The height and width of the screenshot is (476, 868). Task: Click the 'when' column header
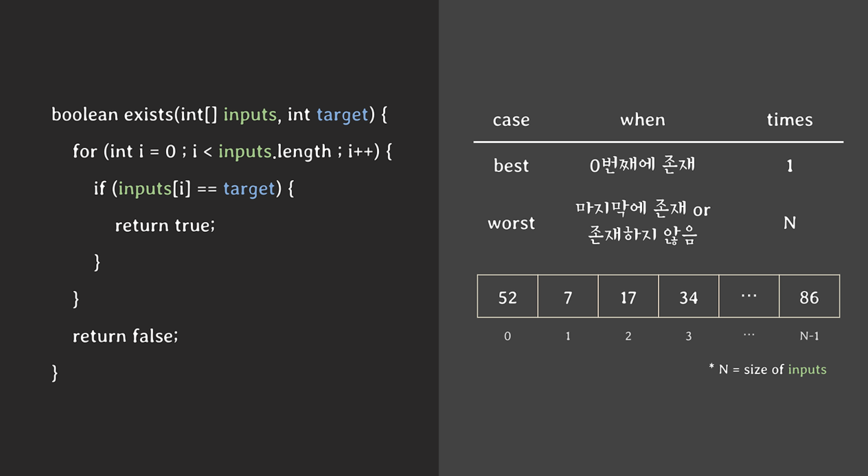(x=643, y=120)
